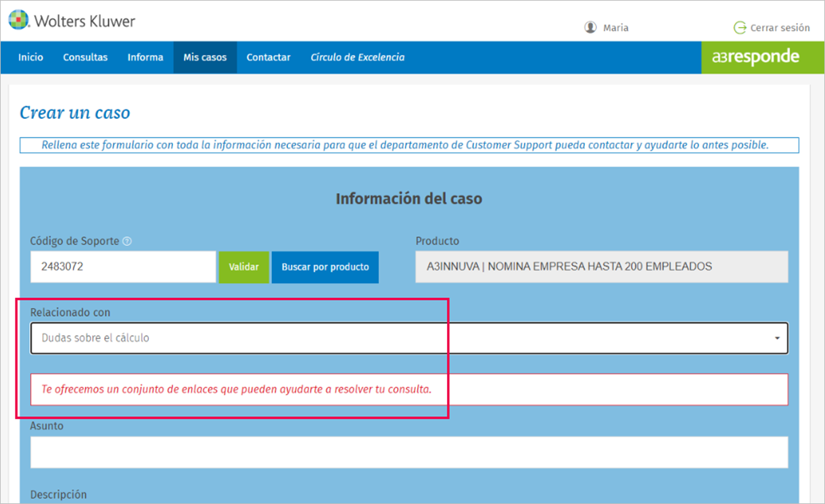The image size is (825, 504).
Task: Click the Crear un caso heading
Action: (x=75, y=112)
